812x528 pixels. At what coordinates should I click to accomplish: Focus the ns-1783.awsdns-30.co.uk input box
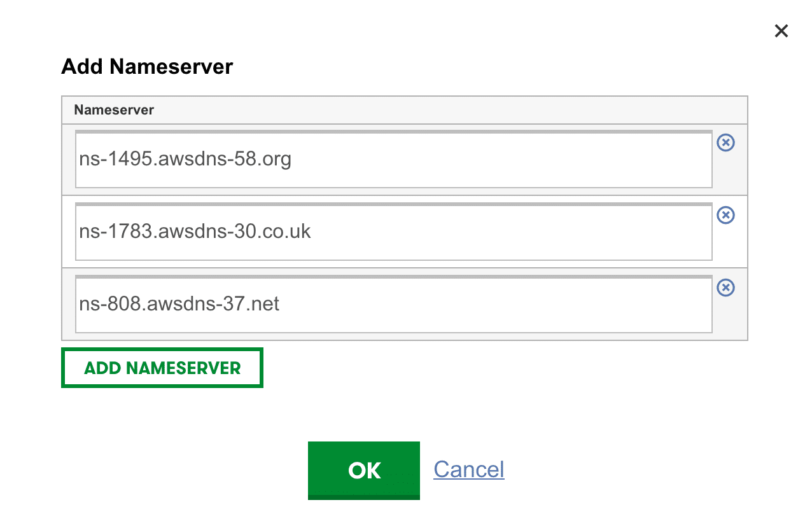coord(393,232)
